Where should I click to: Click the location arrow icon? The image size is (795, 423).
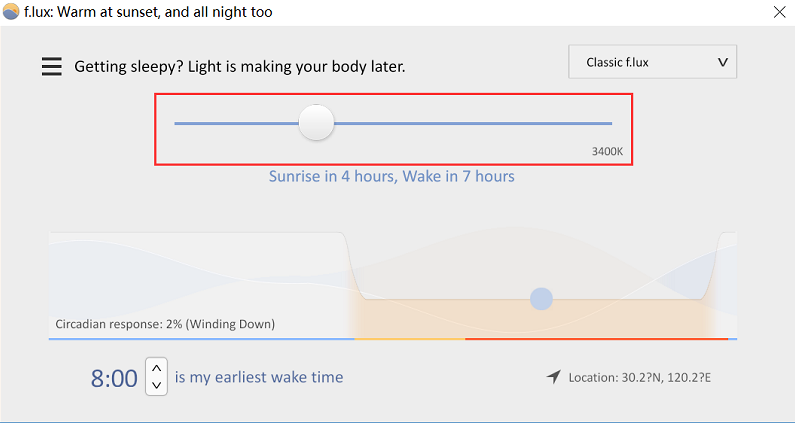554,377
